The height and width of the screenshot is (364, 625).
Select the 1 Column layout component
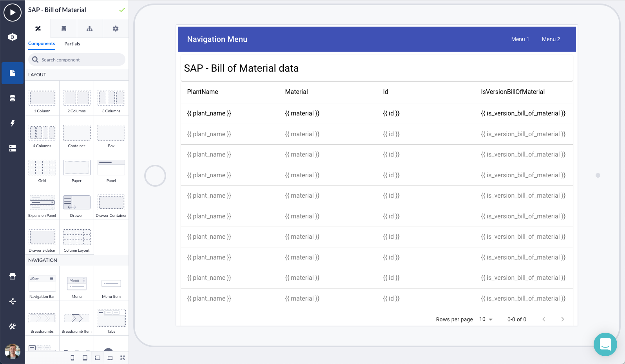[42, 98]
